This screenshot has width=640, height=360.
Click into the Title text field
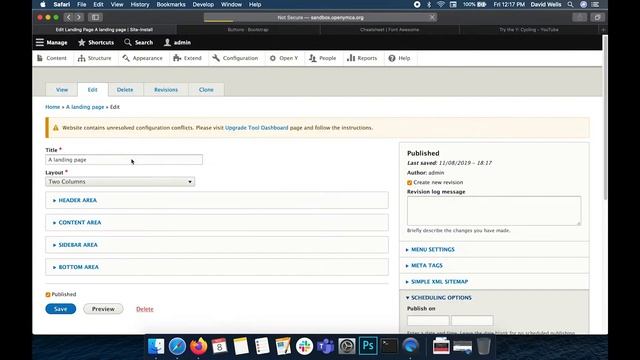pos(124,160)
